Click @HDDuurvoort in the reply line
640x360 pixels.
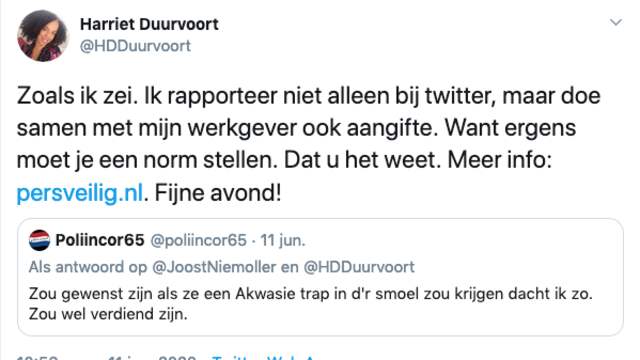click(359, 267)
